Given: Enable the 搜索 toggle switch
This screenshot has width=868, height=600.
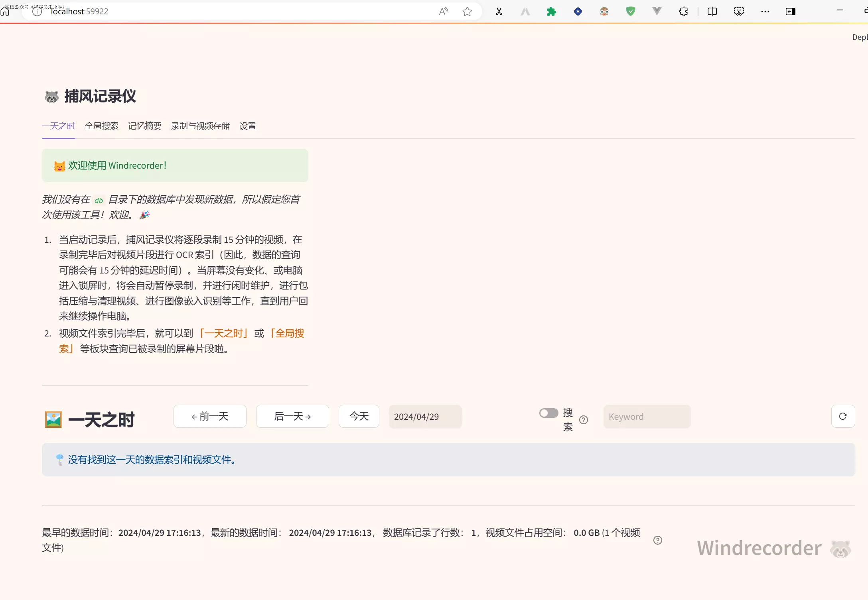Looking at the screenshot, I should [548, 413].
